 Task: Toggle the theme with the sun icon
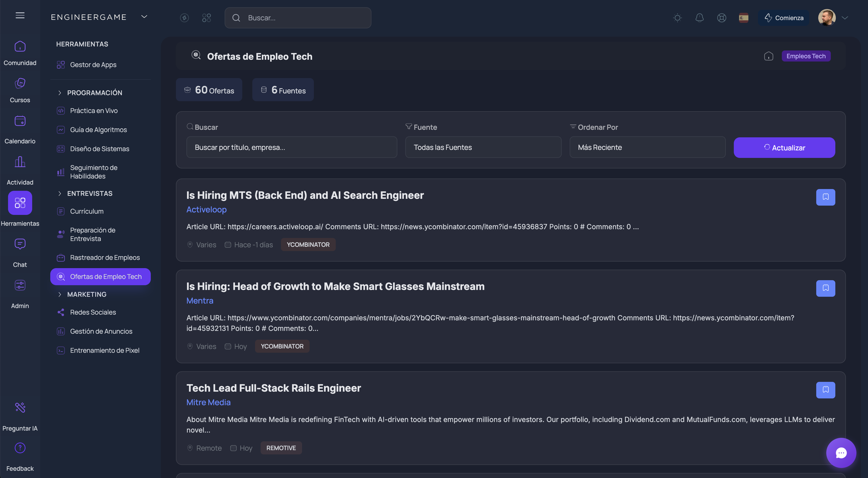tap(678, 18)
